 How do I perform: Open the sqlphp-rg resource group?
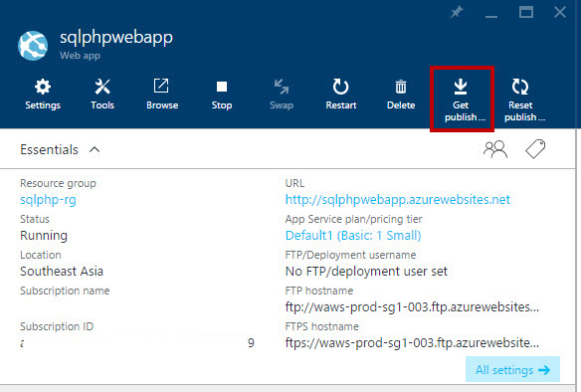coord(48,200)
